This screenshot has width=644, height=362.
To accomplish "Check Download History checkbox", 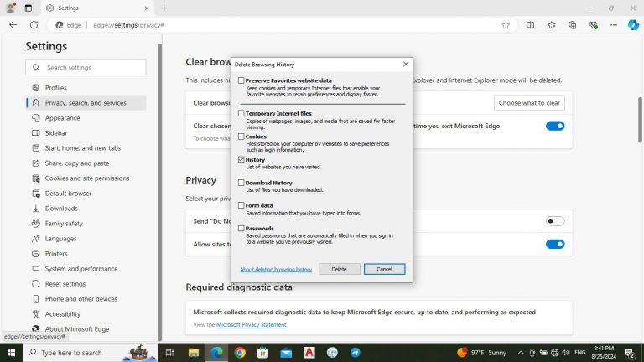I will pyautogui.click(x=241, y=183).
